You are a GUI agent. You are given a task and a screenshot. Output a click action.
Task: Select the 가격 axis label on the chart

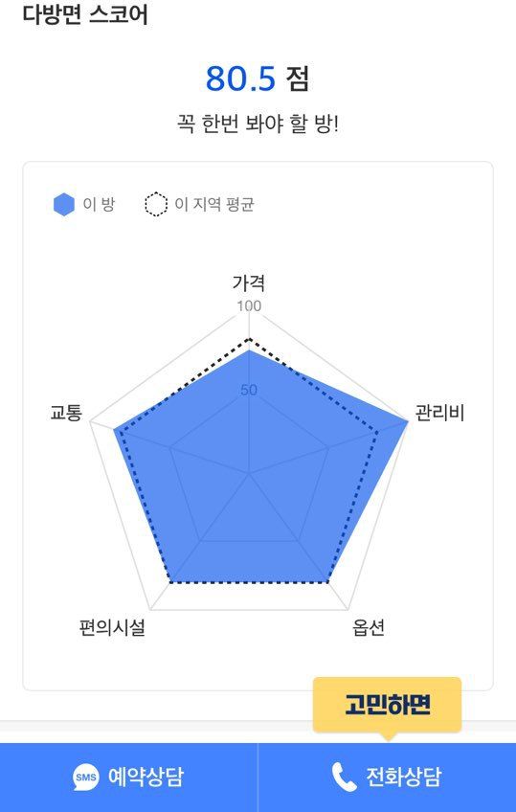pos(249,283)
